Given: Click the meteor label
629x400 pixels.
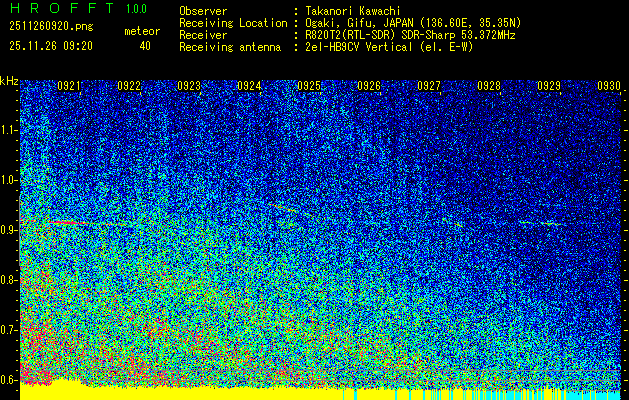Looking at the screenshot, I should point(142,31).
